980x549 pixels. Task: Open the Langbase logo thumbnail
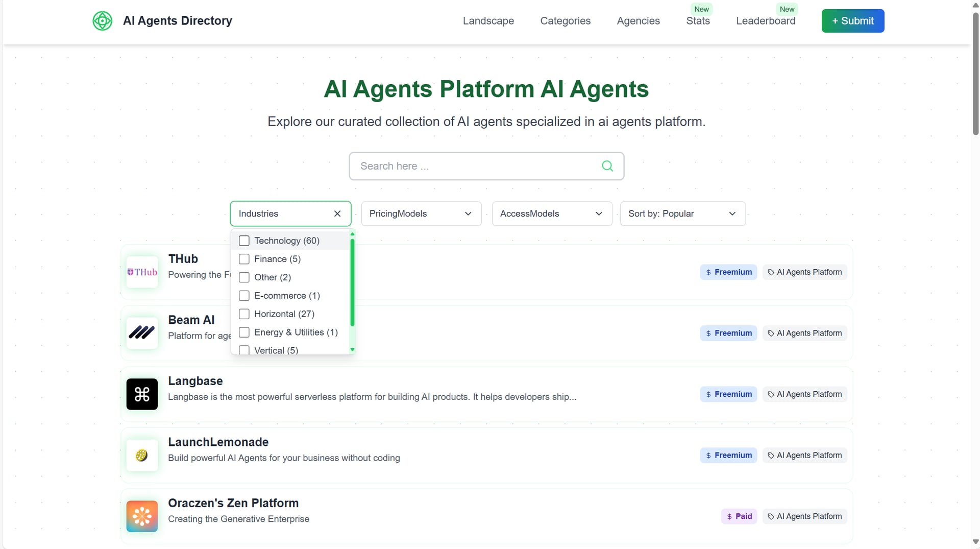(x=142, y=394)
